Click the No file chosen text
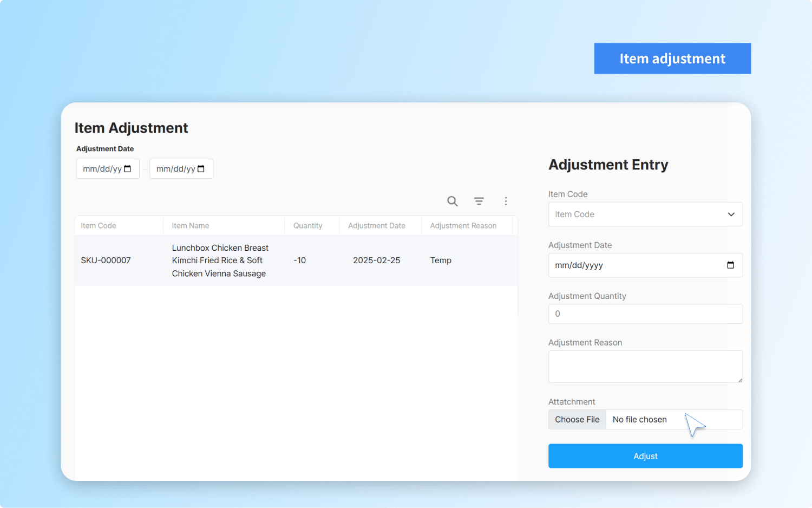This screenshot has width=812, height=508. [x=640, y=420]
